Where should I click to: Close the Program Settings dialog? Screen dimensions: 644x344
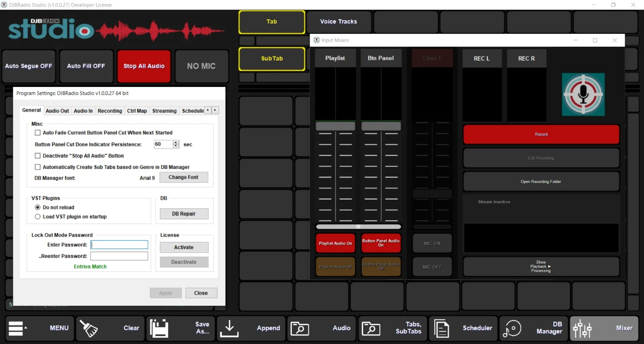point(201,293)
